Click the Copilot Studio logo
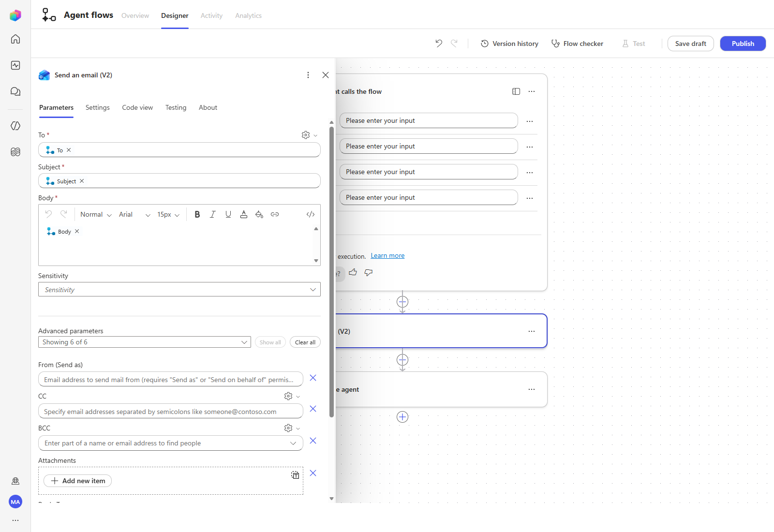The width and height of the screenshot is (774, 532). (x=15, y=15)
